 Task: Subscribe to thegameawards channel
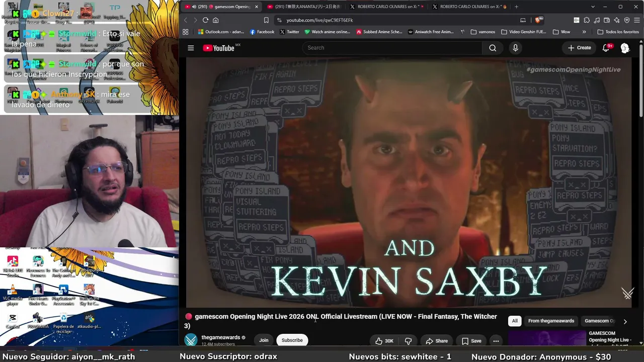(292, 340)
